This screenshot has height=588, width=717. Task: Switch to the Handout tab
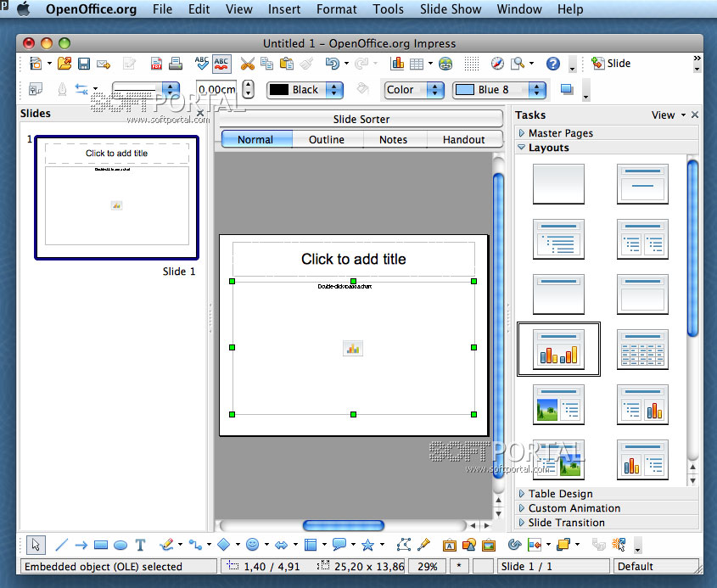pos(463,139)
